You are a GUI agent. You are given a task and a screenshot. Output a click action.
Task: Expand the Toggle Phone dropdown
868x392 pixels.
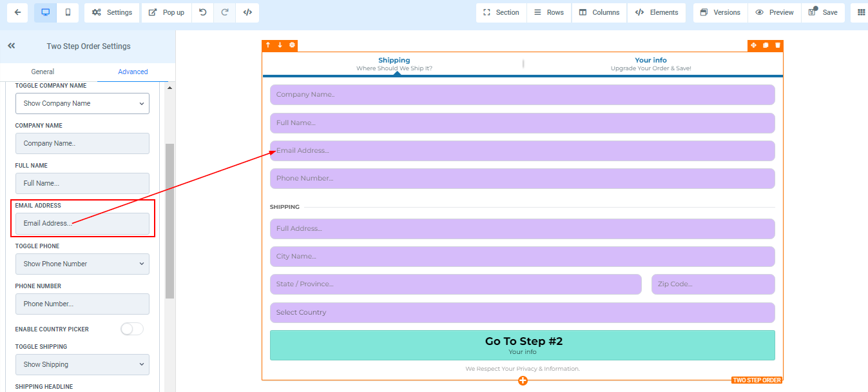tap(82, 264)
